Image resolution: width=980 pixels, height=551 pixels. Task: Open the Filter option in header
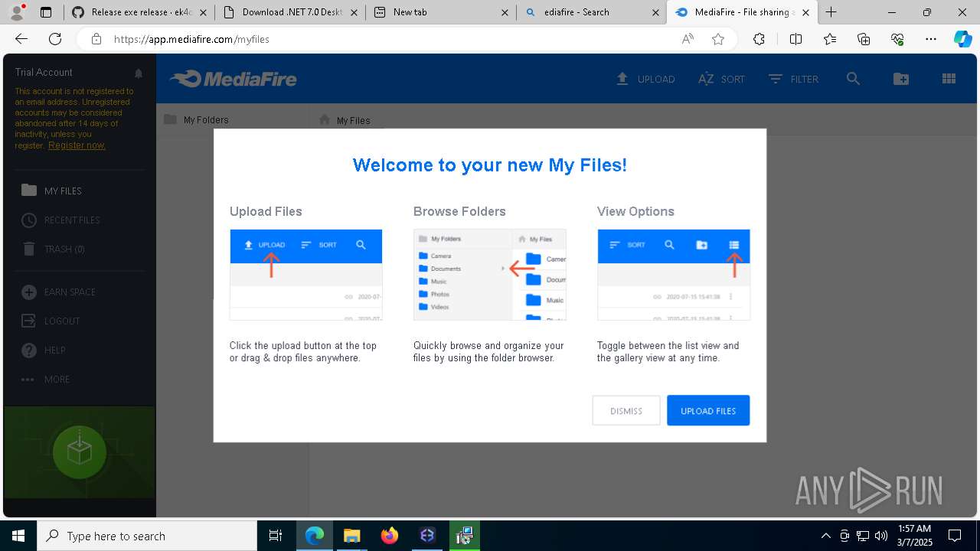pos(793,79)
